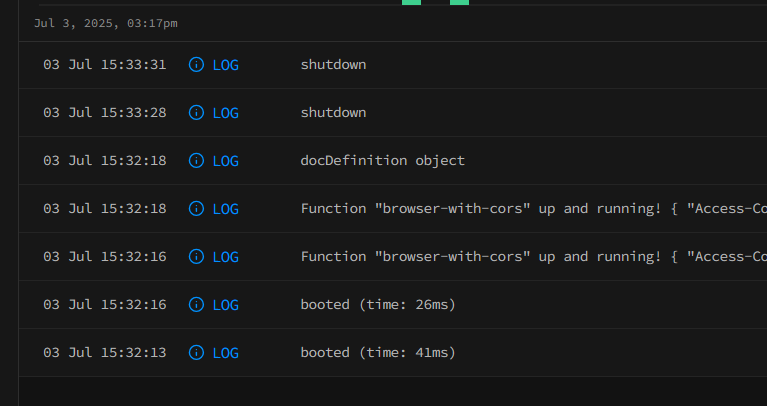The height and width of the screenshot is (406, 767).
Task: Click the right green bar in the timeline
Action: (459, 3)
